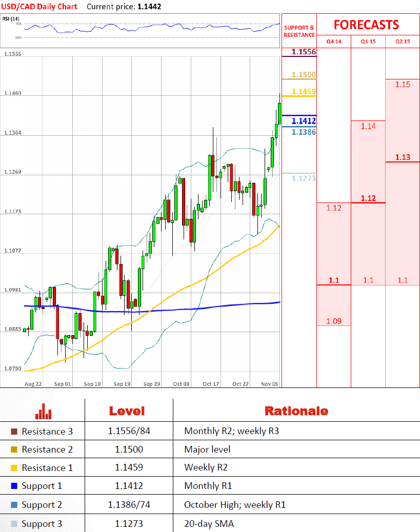Click the 1.1 forecast in Q2 15

[403, 280]
